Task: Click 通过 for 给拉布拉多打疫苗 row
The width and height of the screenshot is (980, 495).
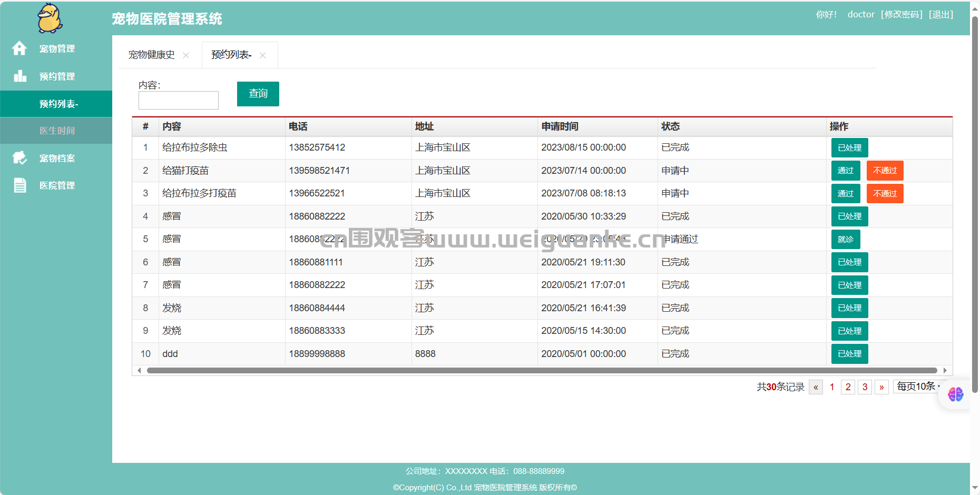Action: click(846, 194)
